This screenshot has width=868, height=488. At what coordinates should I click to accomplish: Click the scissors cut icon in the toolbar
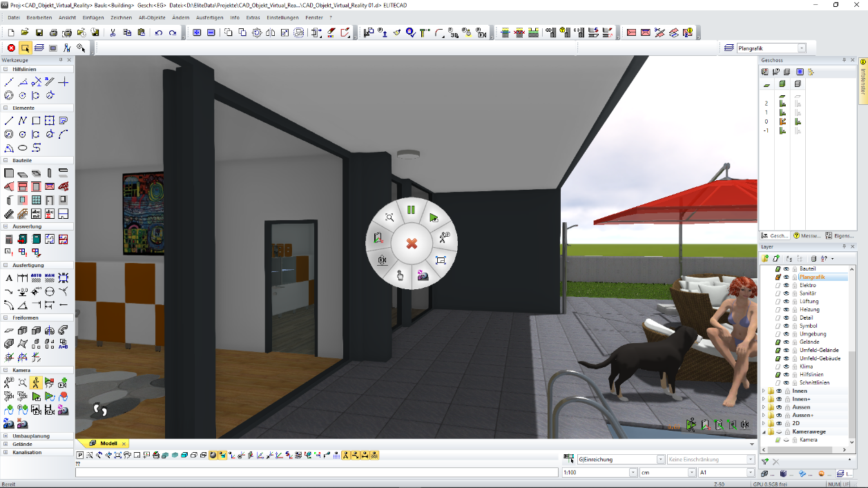[x=113, y=32]
